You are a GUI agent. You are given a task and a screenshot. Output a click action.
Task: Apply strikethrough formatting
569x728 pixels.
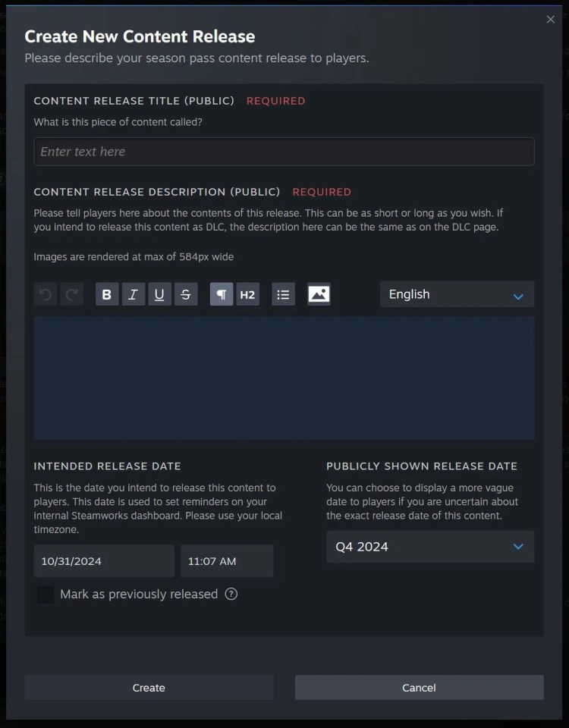coord(186,294)
